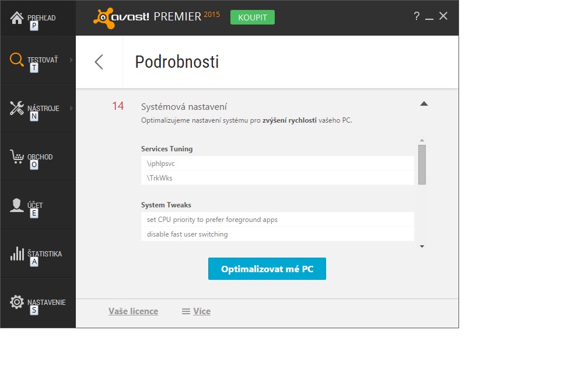Viewport: 588px width, 368px height.
Task: Select the Testovať magnifier icon
Action: pos(16,60)
